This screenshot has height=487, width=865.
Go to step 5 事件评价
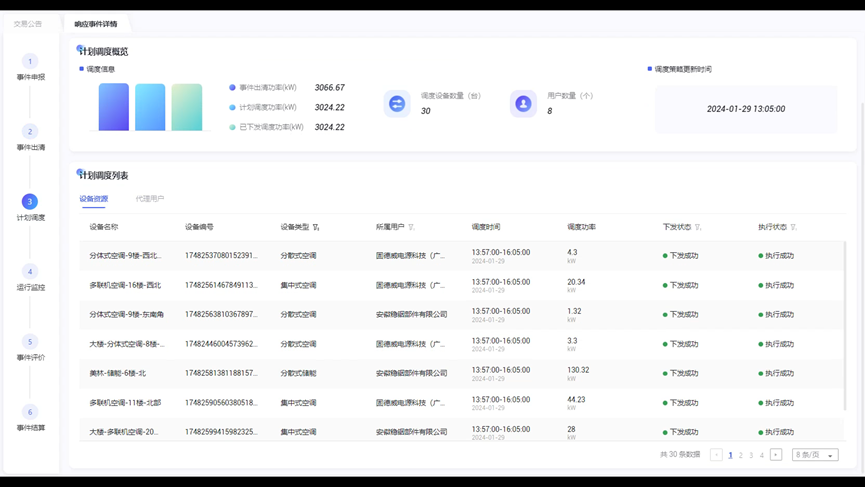30,347
